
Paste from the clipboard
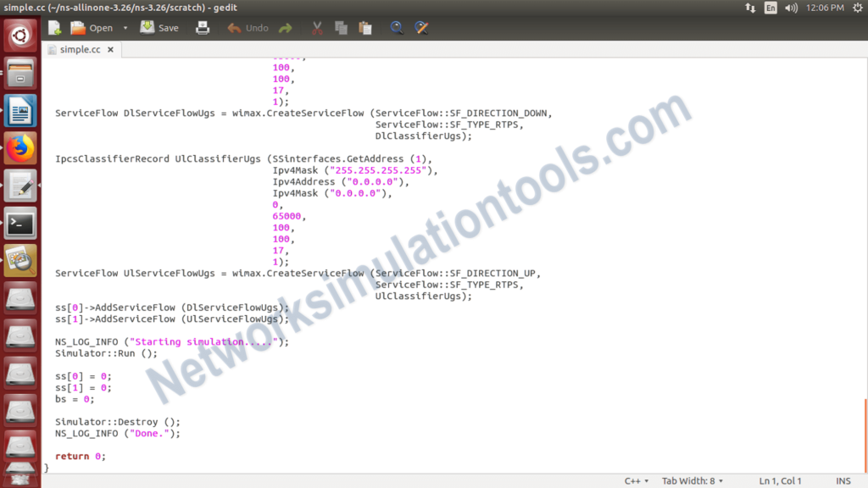click(x=364, y=27)
